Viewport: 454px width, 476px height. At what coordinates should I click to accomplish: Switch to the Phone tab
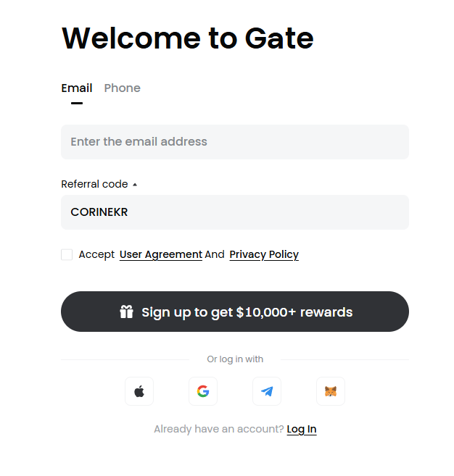click(122, 88)
